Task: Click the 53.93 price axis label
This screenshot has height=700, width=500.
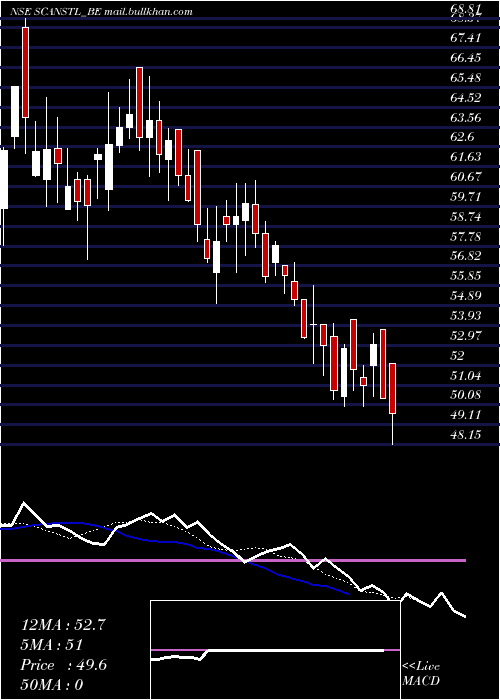Action: [x=466, y=316]
